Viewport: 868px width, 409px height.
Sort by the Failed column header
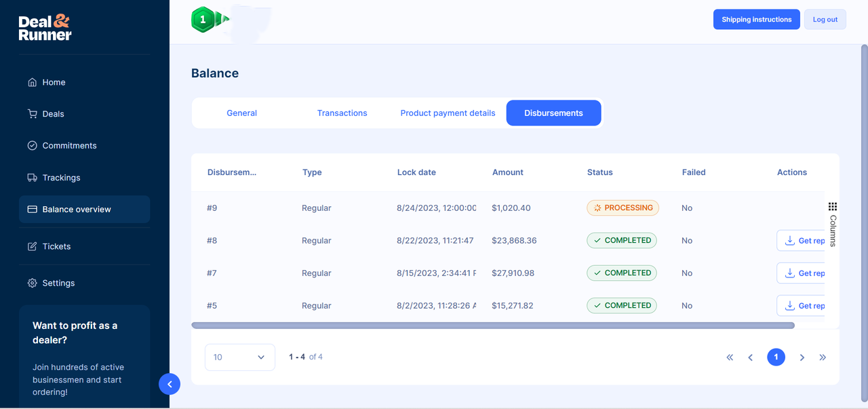(694, 172)
